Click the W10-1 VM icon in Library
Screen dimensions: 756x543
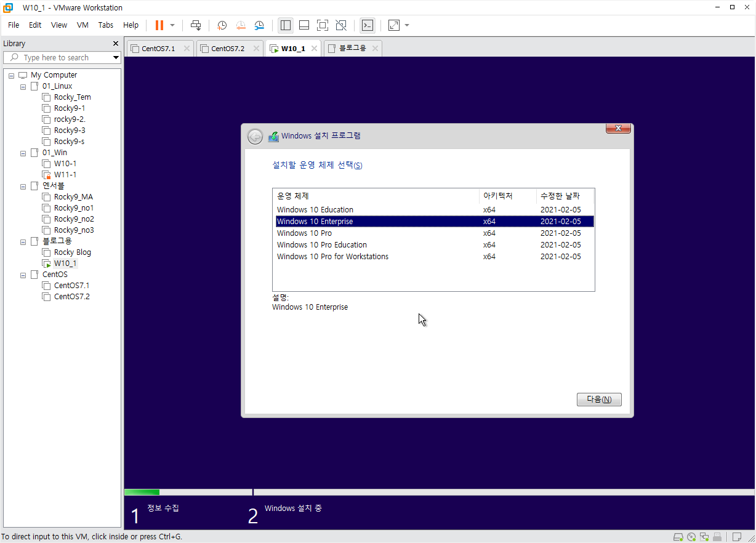46,164
